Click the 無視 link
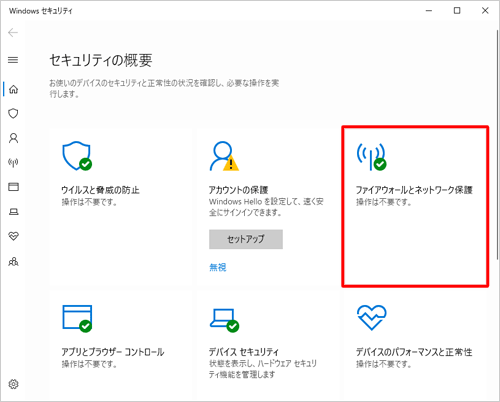The width and height of the screenshot is (500, 402). [218, 267]
